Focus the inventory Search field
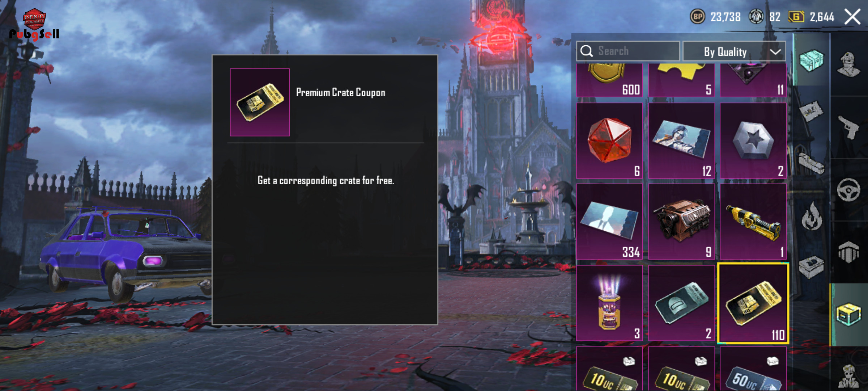 click(x=628, y=51)
